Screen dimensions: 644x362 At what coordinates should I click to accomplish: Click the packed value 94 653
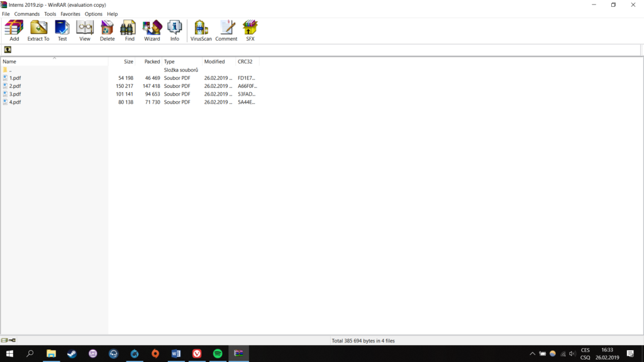tap(152, 94)
